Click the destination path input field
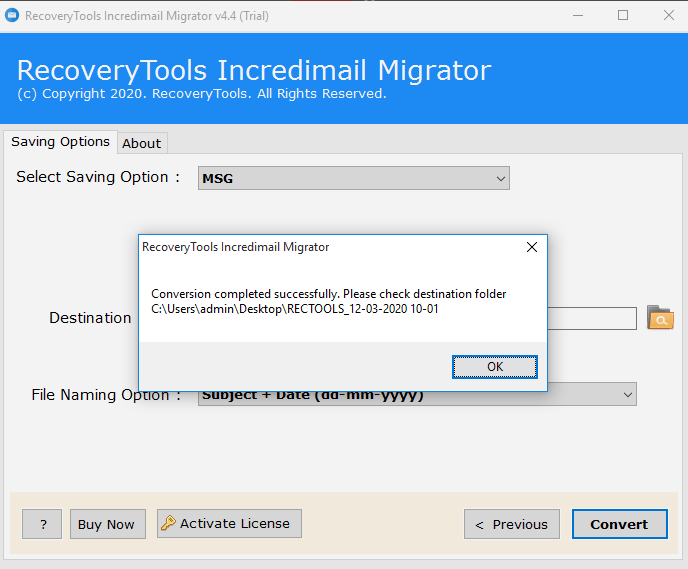This screenshot has height=569, width=688. coord(592,318)
